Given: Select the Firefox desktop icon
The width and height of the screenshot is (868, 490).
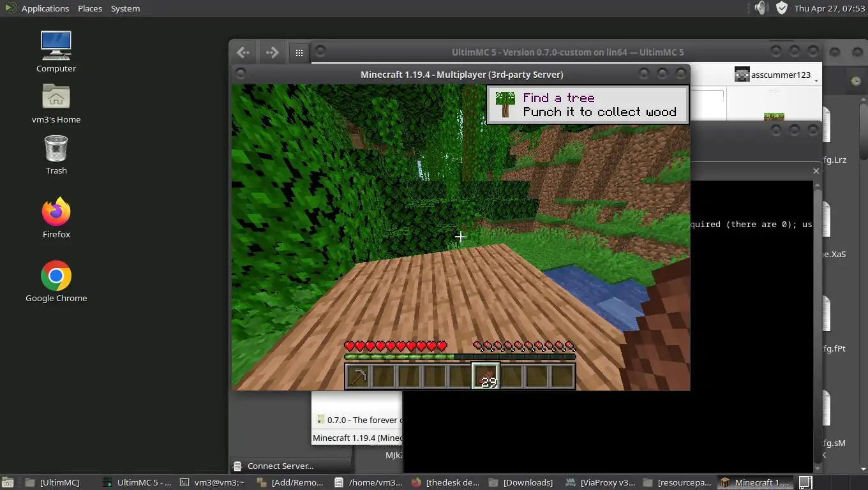Looking at the screenshot, I should [56, 218].
